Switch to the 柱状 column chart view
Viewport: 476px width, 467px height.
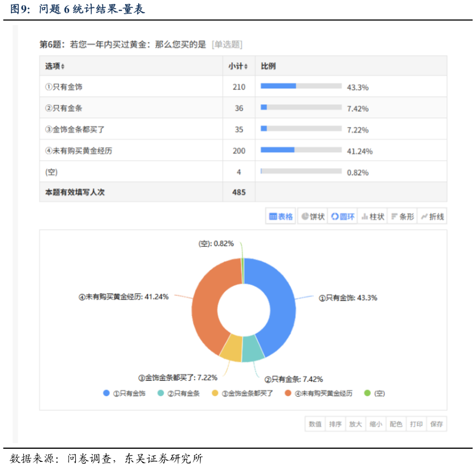point(373,216)
